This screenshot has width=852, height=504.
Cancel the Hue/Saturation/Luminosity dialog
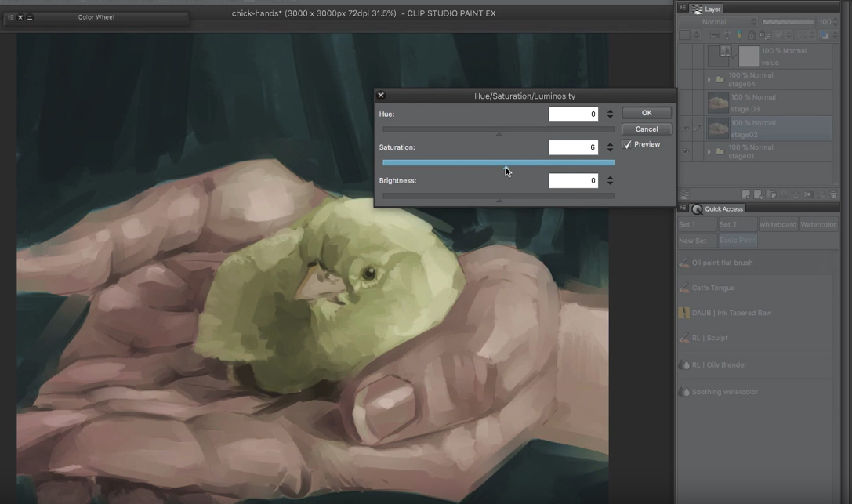click(647, 129)
